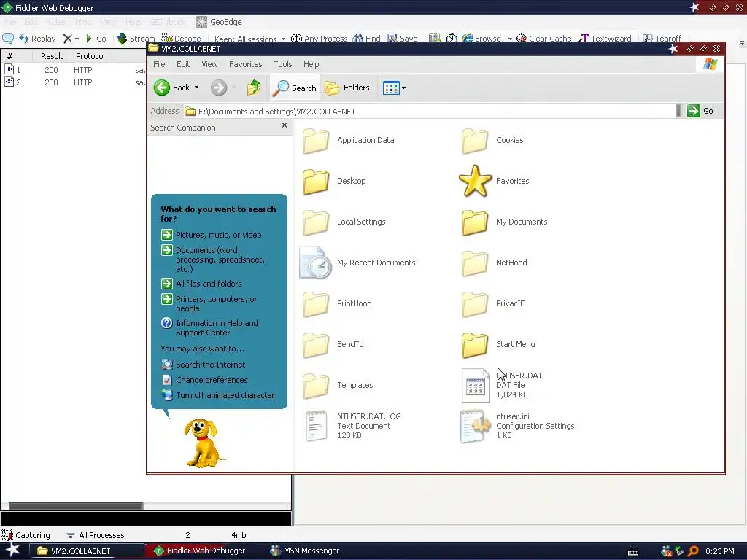Open the Explorer Edit menu
This screenshot has width=747, height=560.
[x=183, y=64]
